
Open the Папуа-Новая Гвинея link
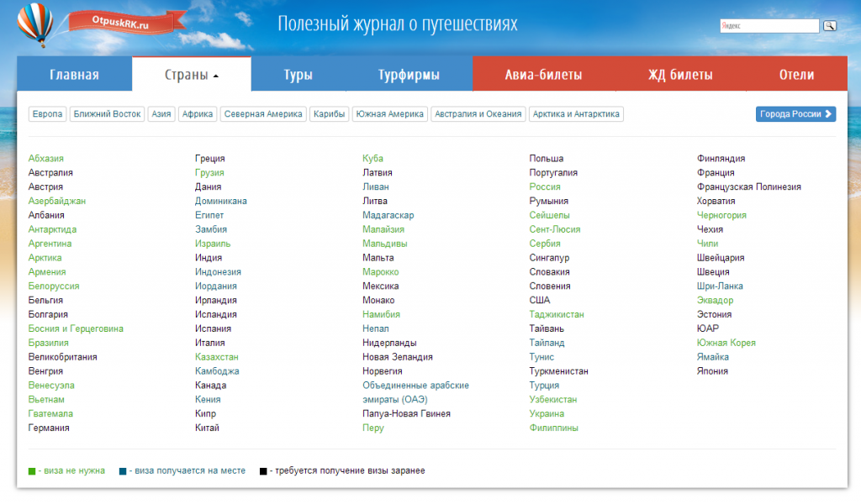pyautogui.click(x=406, y=413)
